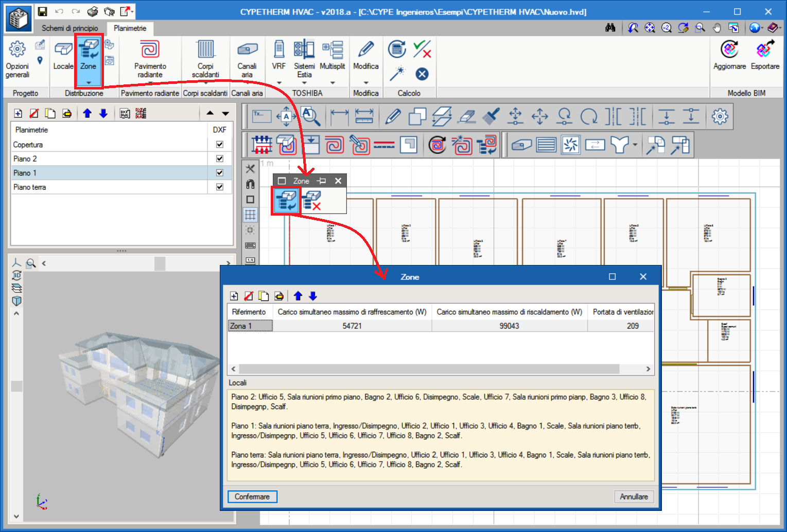Expand Corpi scaldanti dropdown arrow
Viewport: 787px width, 532px height.
(x=205, y=82)
